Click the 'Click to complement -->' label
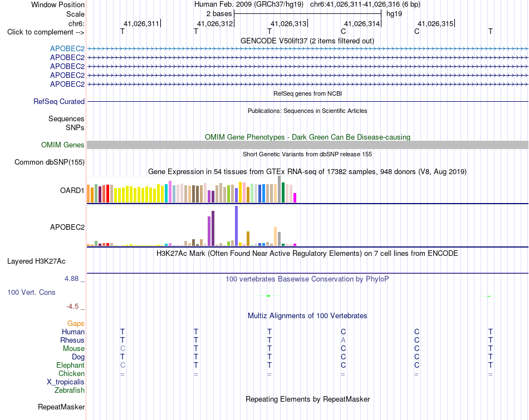Viewport: 529px width, 420px height. (46, 32)
